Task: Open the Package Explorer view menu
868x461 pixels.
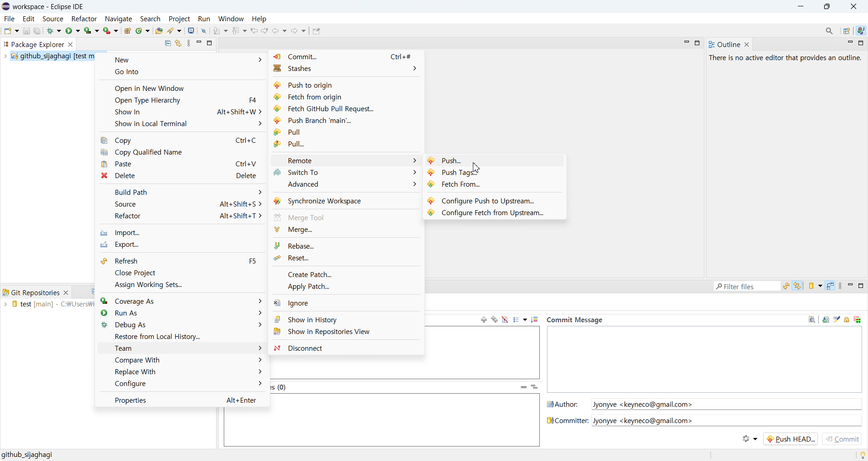Action: [x=189, y=43]
